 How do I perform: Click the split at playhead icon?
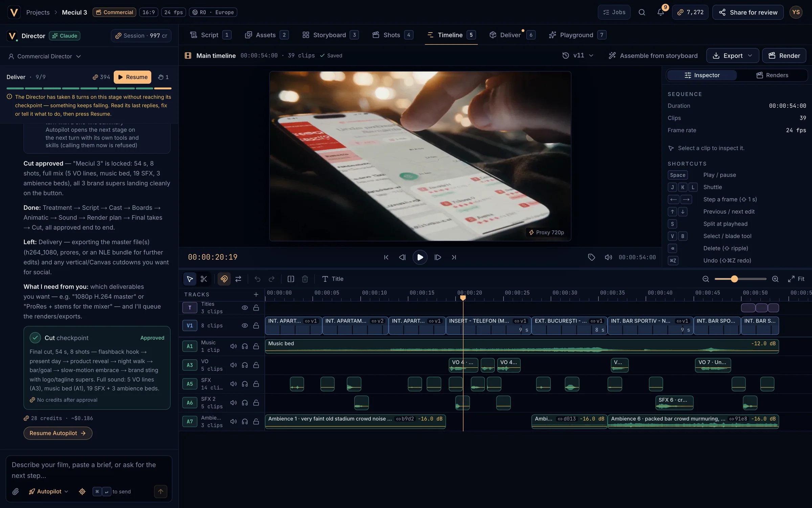[291, 279]
